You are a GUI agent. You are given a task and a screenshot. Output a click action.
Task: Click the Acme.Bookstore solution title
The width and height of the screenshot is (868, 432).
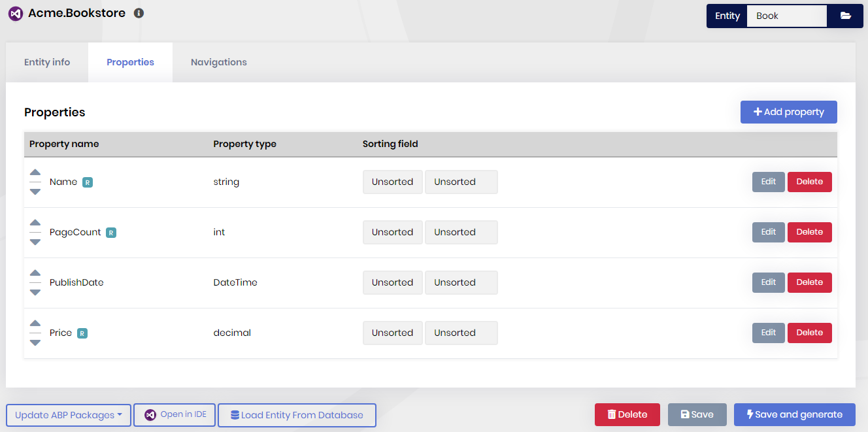76,13
